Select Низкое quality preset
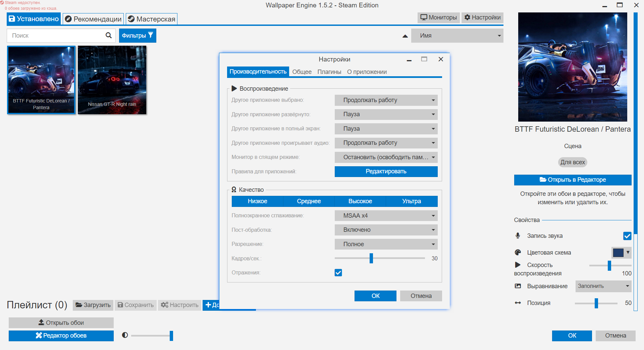The image size is (644, 350). (257, 201)
